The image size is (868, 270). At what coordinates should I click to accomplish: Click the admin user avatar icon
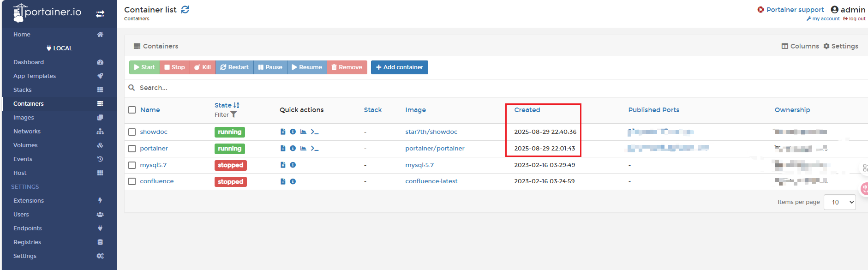pos(834,10)
